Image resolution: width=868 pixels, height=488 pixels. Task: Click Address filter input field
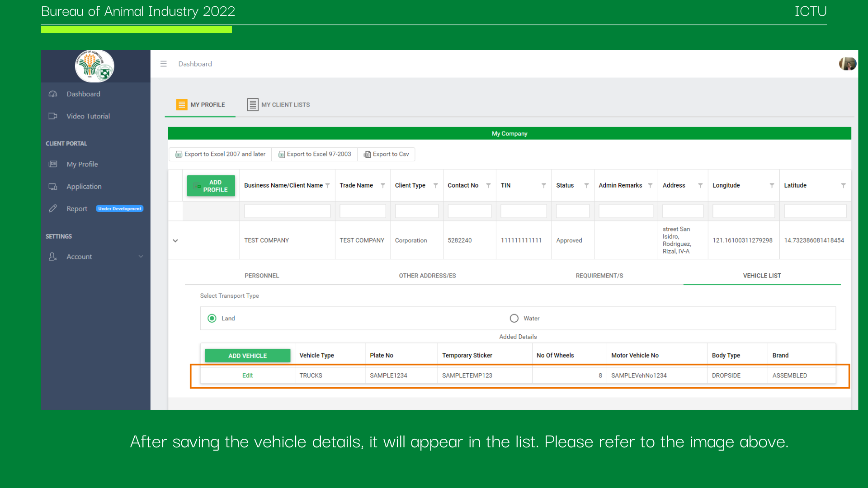[683, 211]
